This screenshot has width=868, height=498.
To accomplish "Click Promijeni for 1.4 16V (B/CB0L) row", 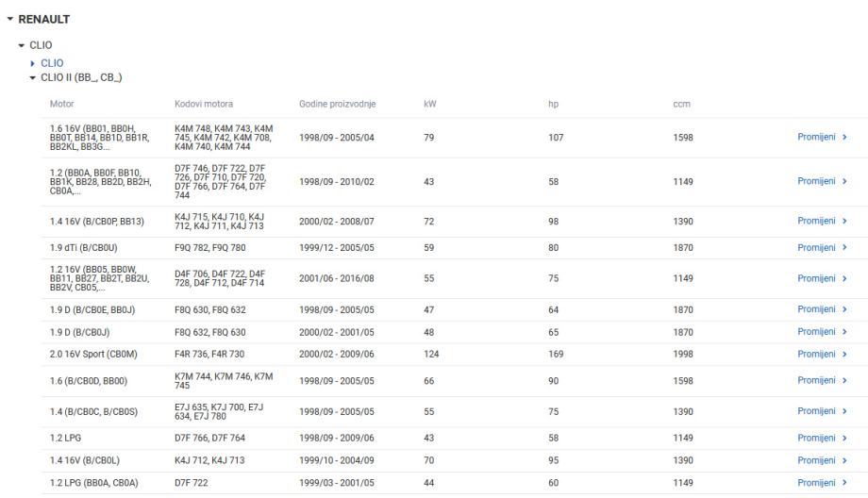I will pyautogui.click(x=816, y=460).
